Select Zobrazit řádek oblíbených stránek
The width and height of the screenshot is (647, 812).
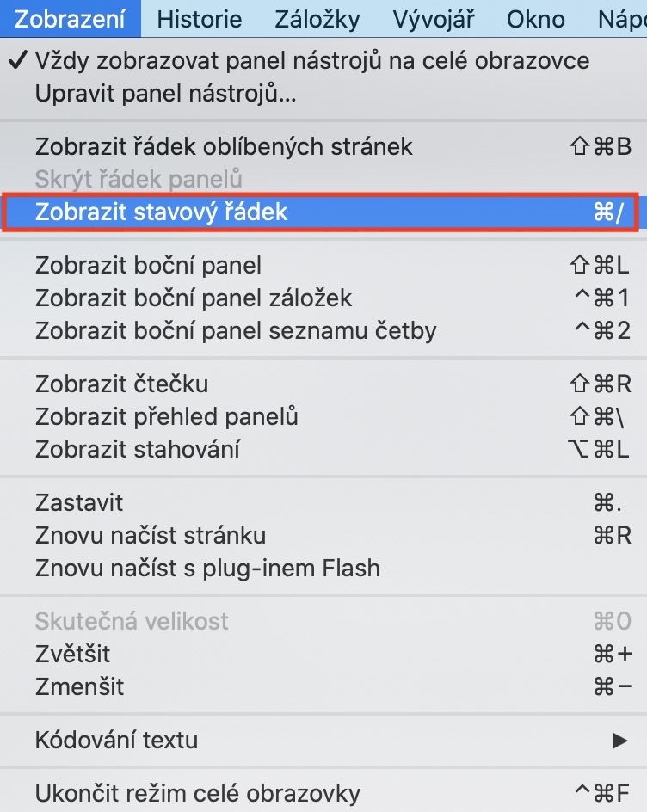224,146
